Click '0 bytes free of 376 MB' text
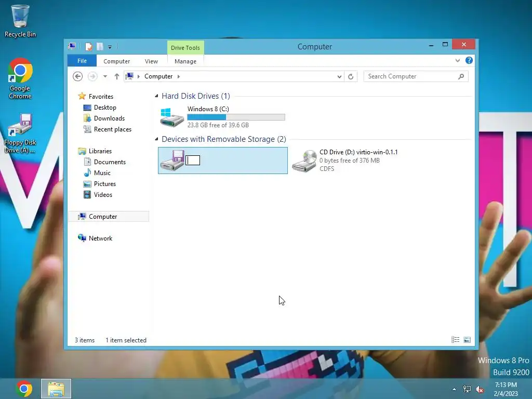This screenshot has width=532, height=399. [350, 161]
